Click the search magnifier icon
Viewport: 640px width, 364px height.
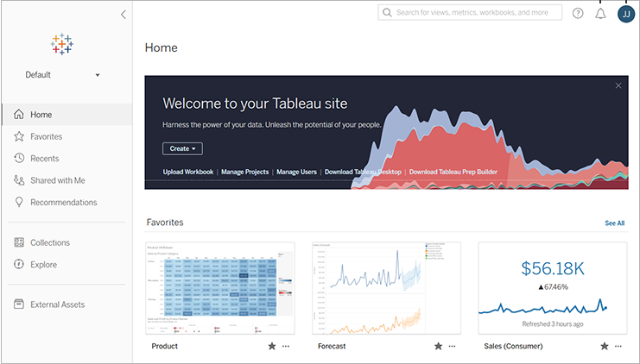[387, 13]
